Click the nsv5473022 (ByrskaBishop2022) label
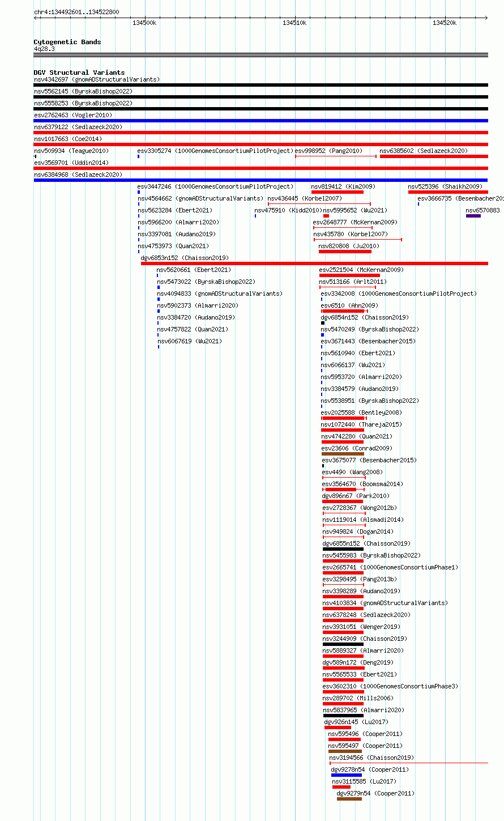The image size is (504, 821). coord(206,282)
